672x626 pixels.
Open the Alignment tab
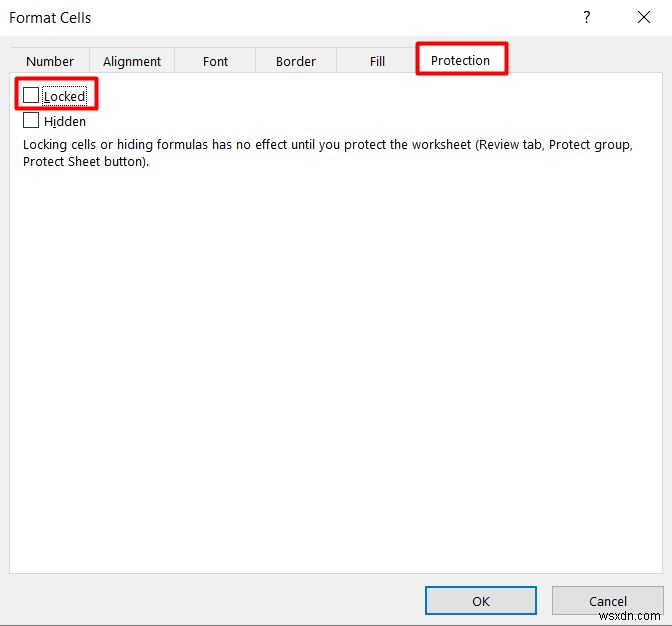(x=132, y=61)
